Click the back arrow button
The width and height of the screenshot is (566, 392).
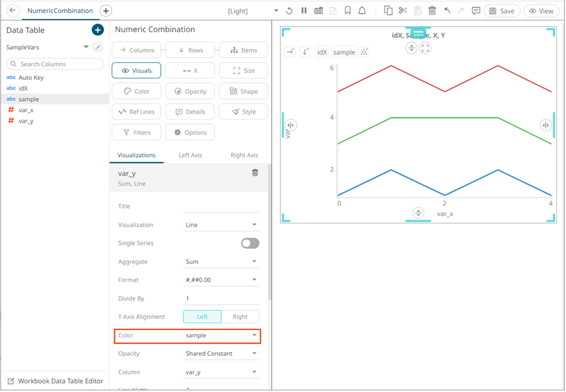tap(13, 10)
